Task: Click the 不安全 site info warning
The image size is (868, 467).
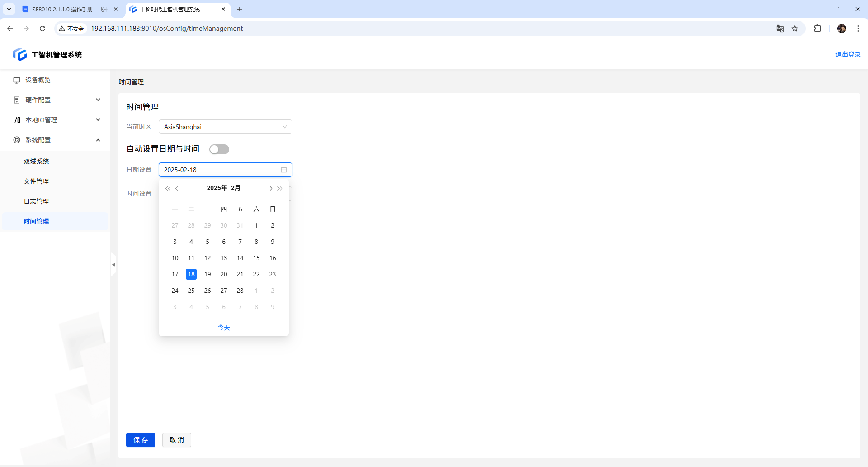Action: pyautogui.click(x=71, y=29)
